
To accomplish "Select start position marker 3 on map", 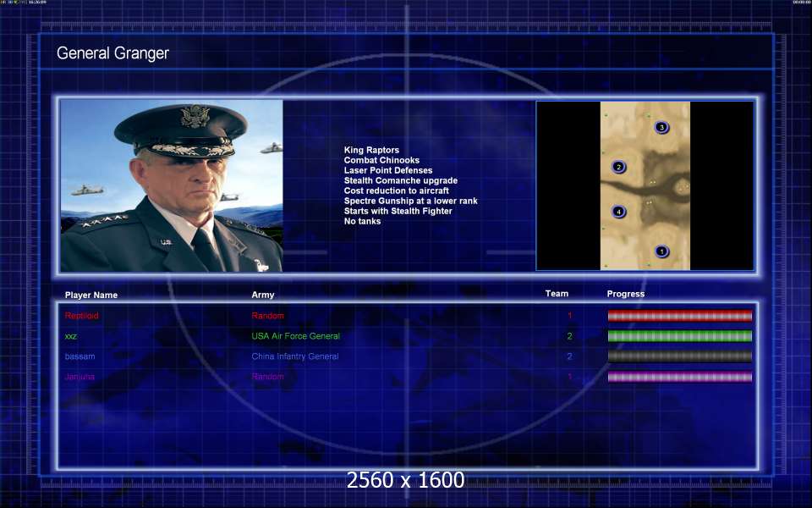I will (661, 127).
